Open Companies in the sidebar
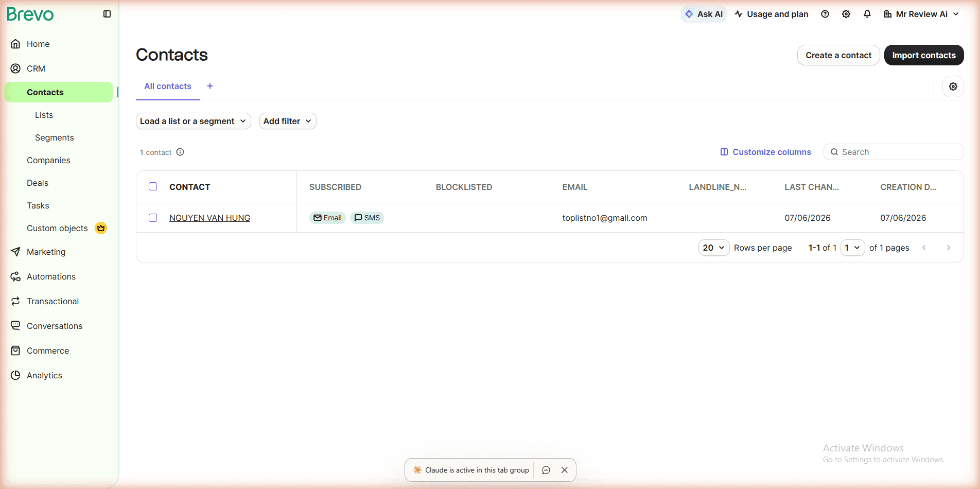980x489 pixels. [x=48, y=160]
